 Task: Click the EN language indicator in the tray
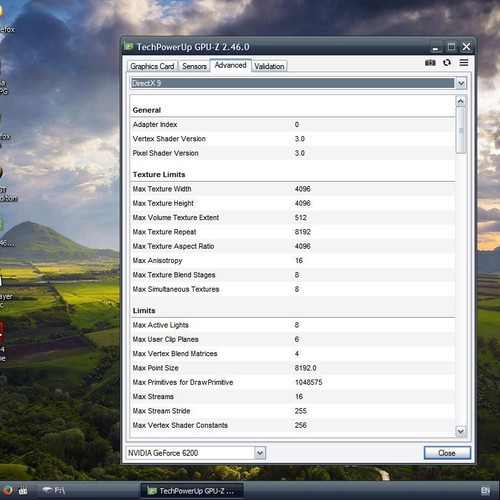pos(485,490)
